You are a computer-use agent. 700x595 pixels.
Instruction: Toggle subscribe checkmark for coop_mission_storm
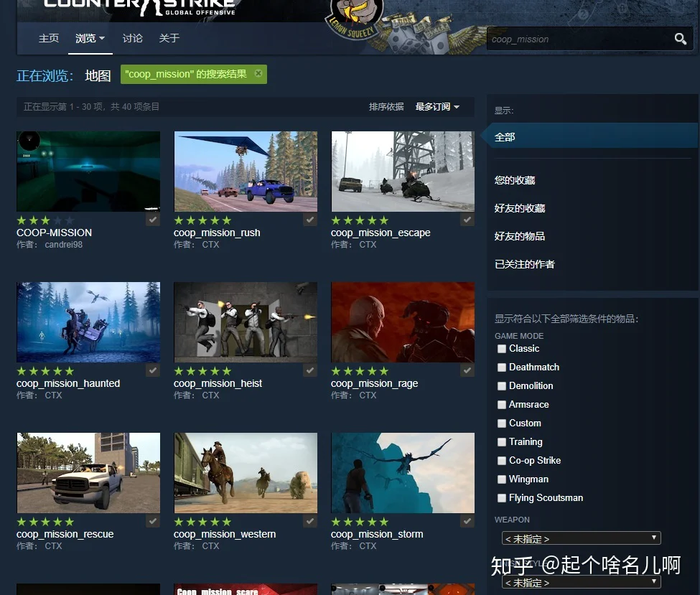point(467,521)
